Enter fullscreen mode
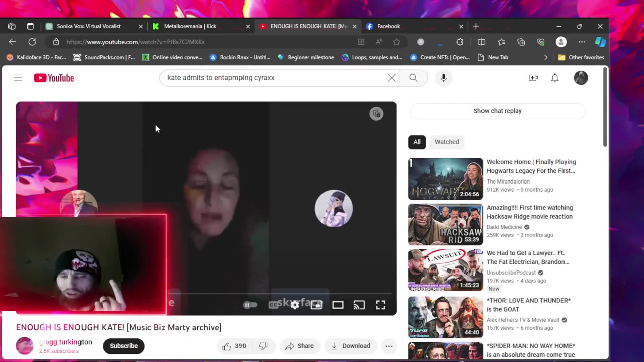This screenshot has height=362, width=644. click(380, 305)
